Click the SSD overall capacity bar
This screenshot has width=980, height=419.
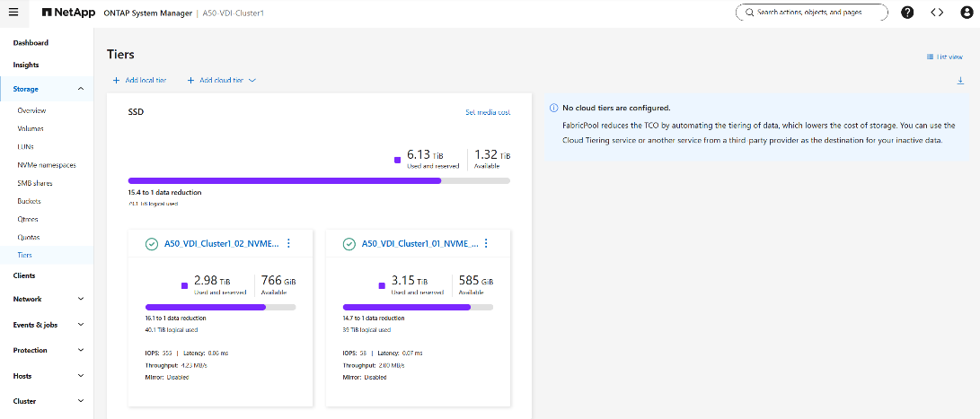[x=319, y=181]
